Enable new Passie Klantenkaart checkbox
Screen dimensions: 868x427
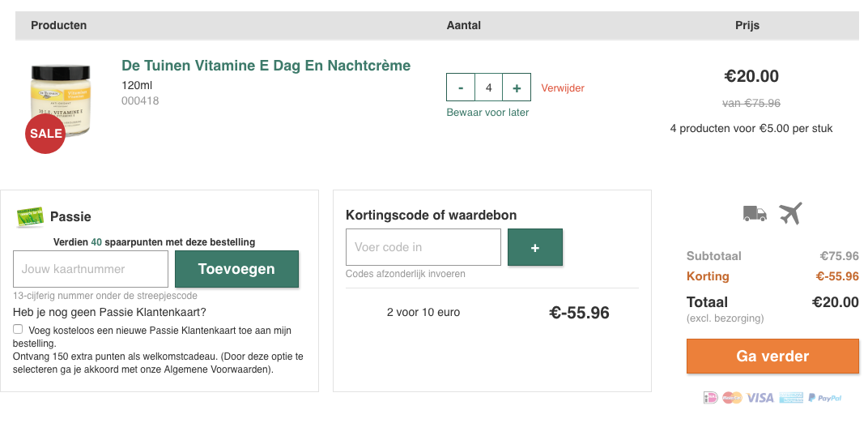18,329
